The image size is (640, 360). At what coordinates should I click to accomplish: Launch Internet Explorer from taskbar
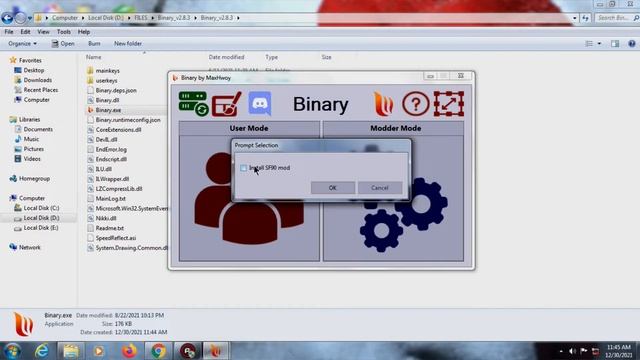[x=42, y=351]
